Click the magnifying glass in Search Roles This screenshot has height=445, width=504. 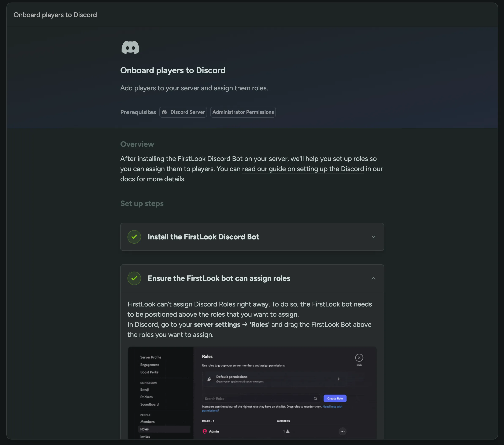point(315,398)
